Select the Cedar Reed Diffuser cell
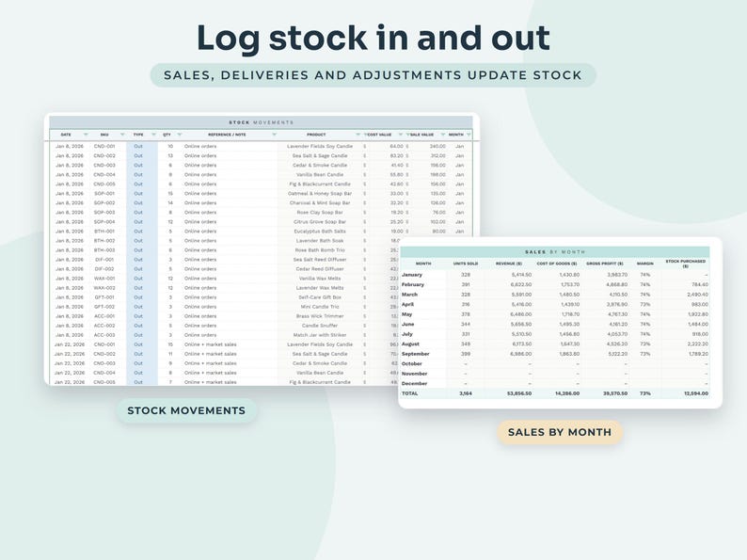Image resolution: width=747 pixels, height=560 pixels. click(x=320, y=269)
